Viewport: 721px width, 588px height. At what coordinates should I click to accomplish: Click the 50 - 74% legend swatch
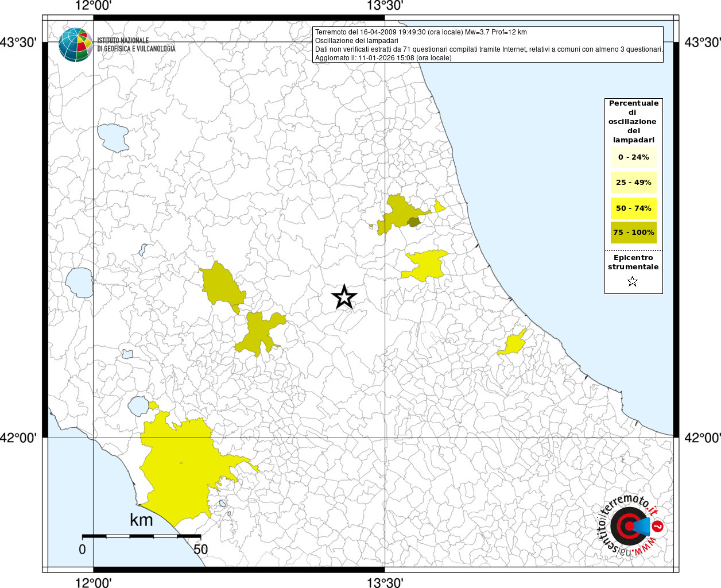click(x=633, y=208)
